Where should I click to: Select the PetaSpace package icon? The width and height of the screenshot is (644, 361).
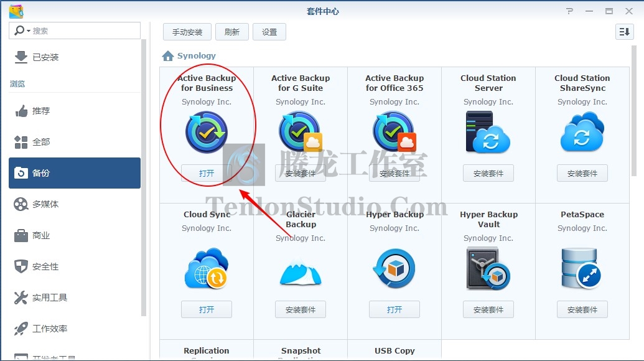click(x=581, y=269)
